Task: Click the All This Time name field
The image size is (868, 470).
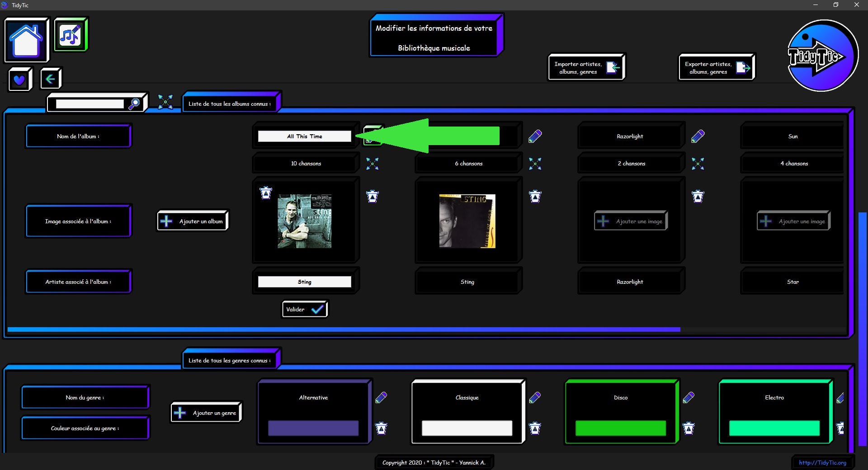Action: coord(304,136)
